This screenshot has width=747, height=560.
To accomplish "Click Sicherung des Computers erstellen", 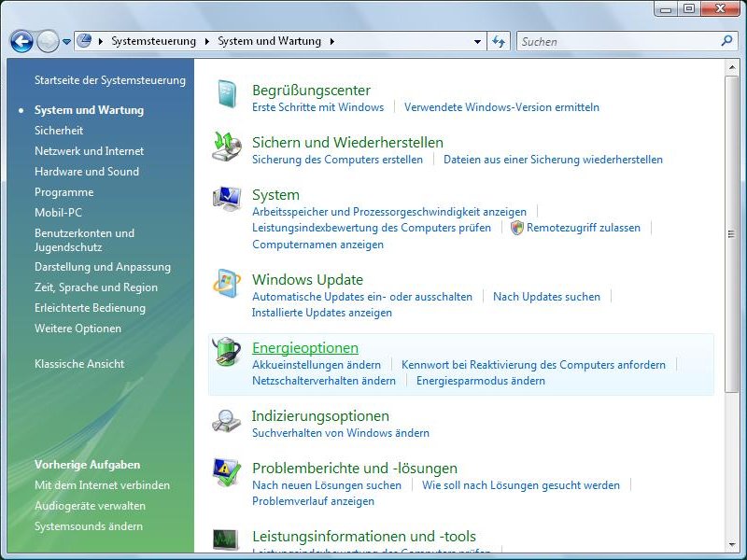I will [x=337, y=160].
